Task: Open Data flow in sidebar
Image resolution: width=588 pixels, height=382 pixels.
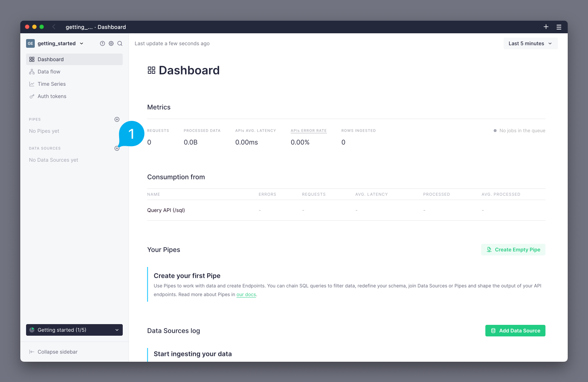Action: pos(74,72)
